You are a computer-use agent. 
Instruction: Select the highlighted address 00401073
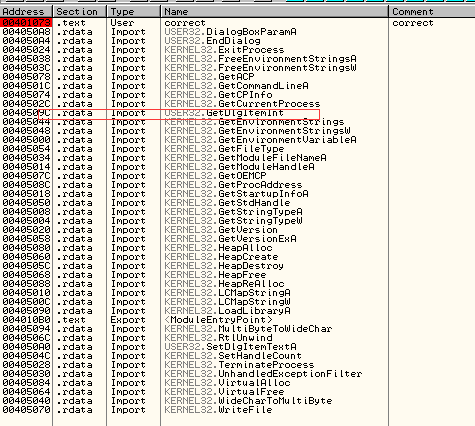click(26, 23)
